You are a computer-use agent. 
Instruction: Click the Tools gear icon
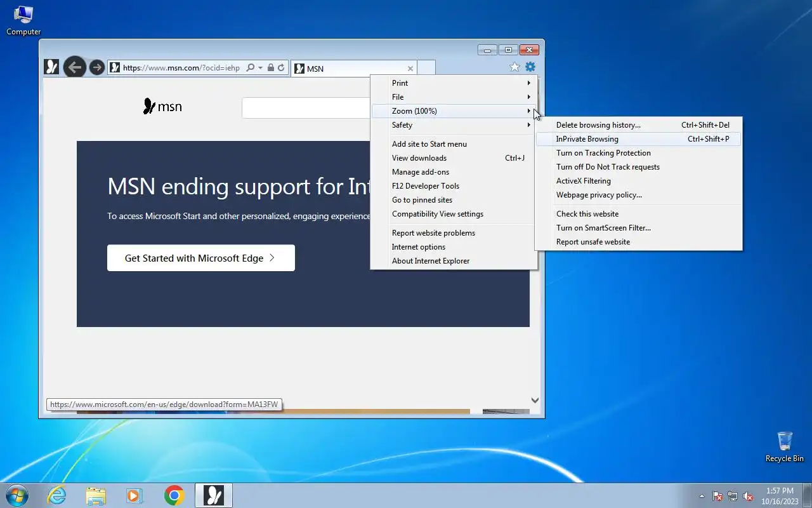530,67
